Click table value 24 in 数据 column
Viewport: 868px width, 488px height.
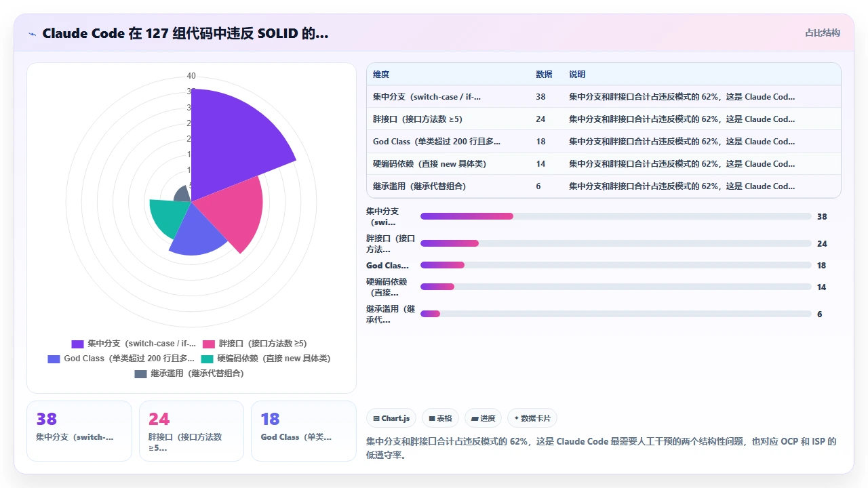540,119
